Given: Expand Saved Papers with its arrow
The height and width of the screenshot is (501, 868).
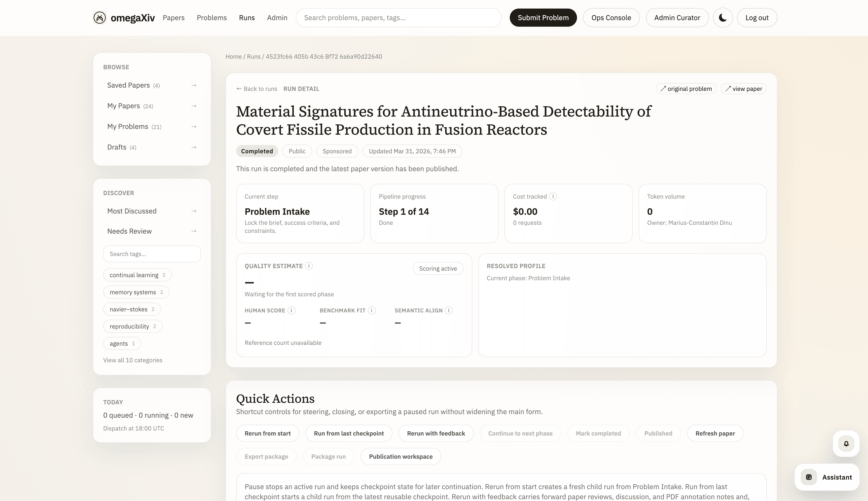Looking at the screenshot, I should click(x=194, y=85).
